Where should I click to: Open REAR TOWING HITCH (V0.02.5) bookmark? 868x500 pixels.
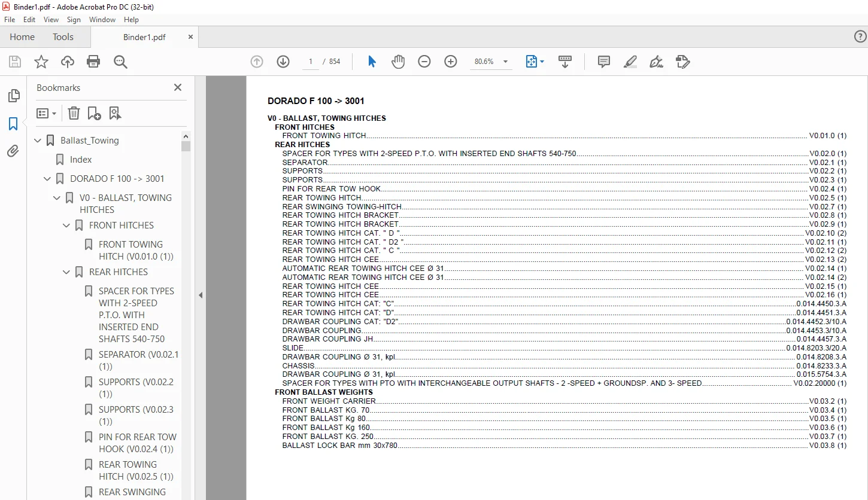tap(136, 470)
